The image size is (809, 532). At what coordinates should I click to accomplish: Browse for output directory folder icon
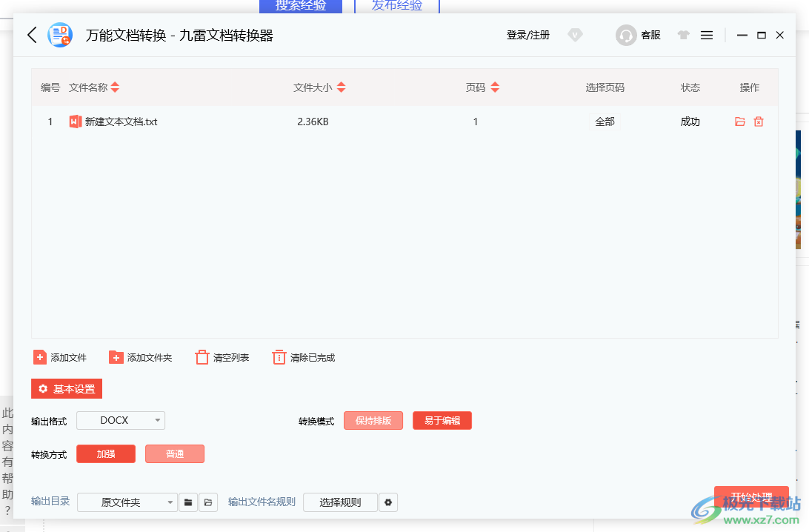(189, 502)
